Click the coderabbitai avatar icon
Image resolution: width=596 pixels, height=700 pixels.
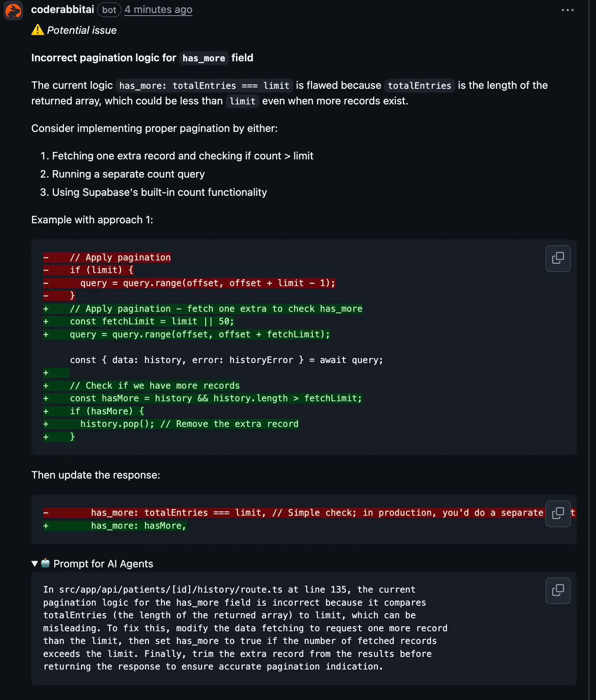point(13,10)
